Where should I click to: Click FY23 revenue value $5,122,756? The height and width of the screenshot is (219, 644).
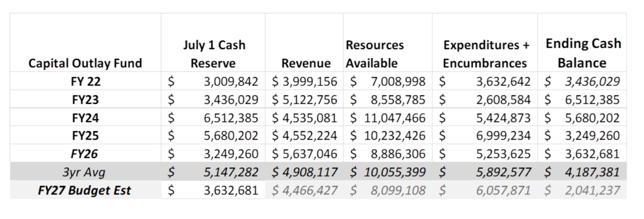(x=305, y=100)
